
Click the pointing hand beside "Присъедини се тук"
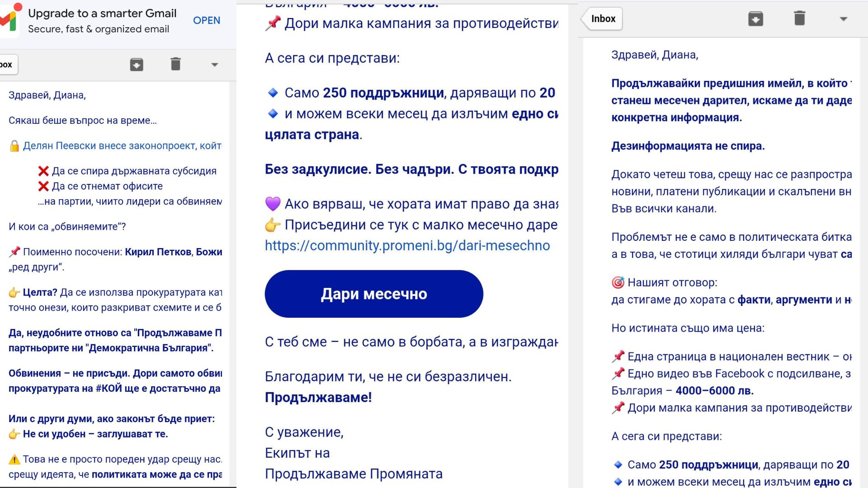(x=273, y=225)
